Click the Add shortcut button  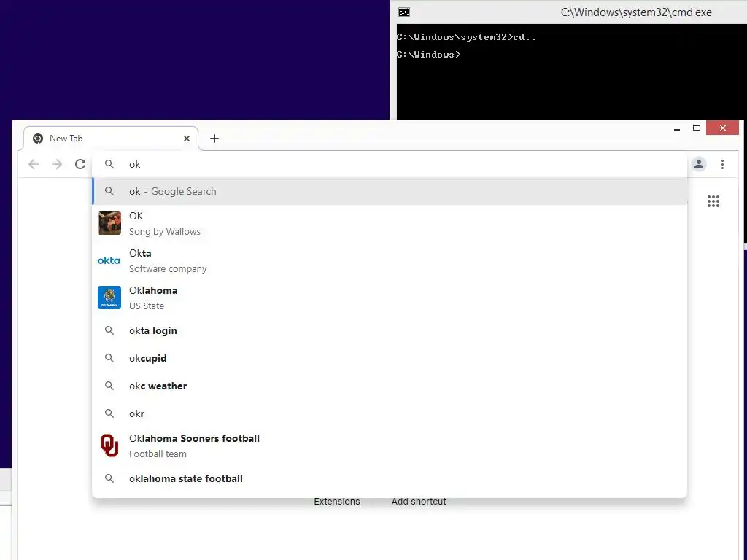419,502
